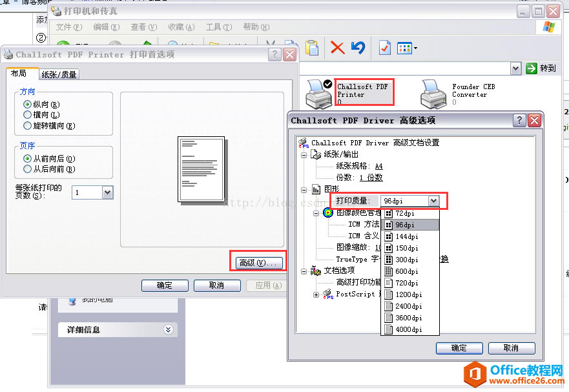Viewport: 569px width, 392px height.
Task: Click help button in Printing Preferences dialog
Action: pos(274,55)
